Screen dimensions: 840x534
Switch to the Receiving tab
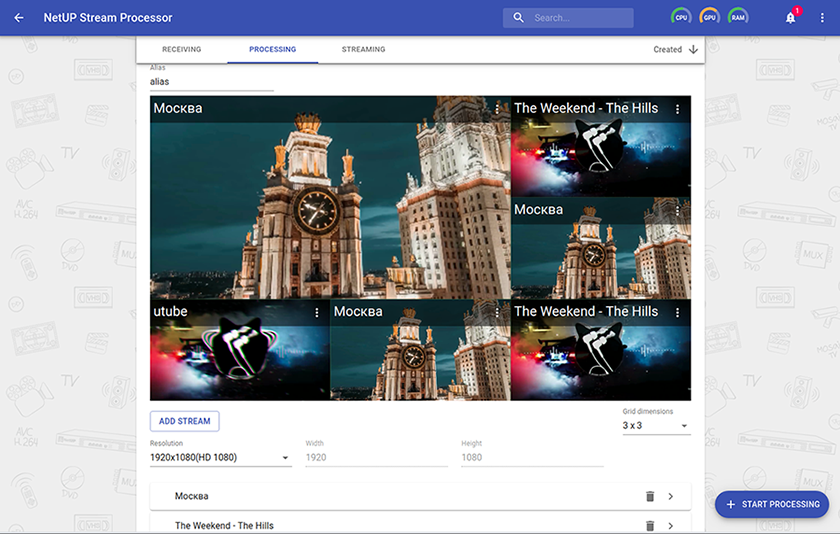pos(182,49)
